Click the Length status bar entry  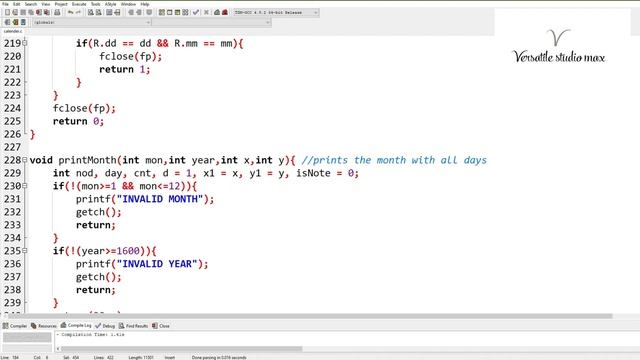click(141, 358)
